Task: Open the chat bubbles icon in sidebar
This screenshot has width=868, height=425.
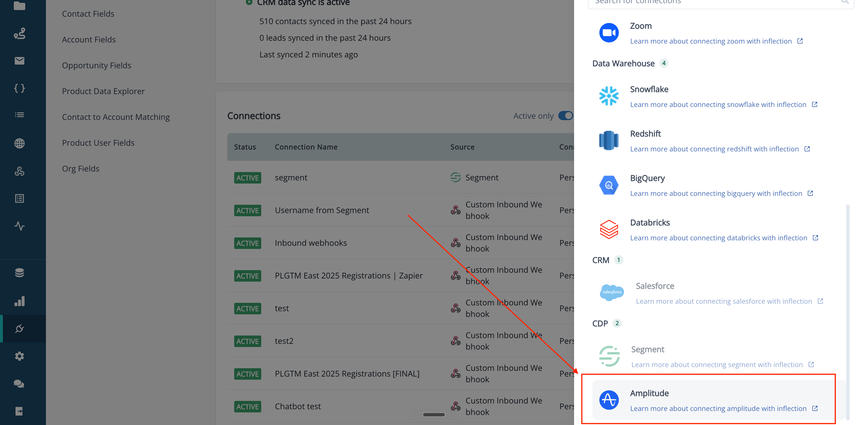Action: point(19,384)
